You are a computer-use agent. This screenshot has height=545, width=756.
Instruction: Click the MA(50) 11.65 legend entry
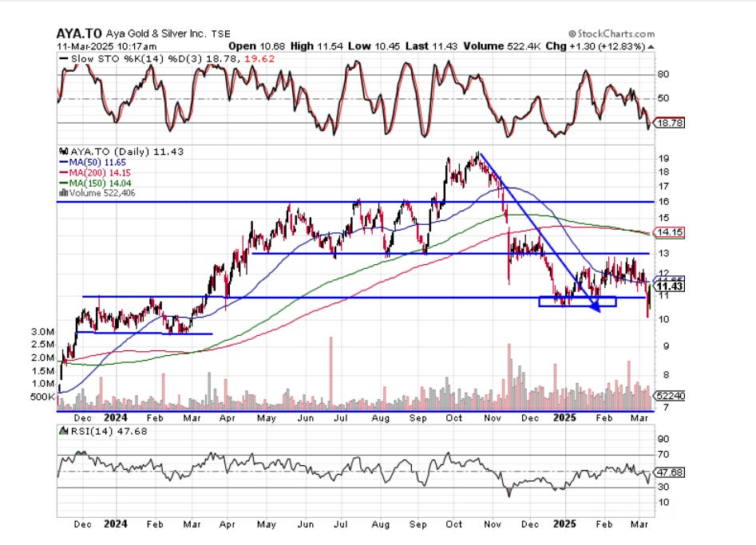pyautogui.click(x=97, y=163)
